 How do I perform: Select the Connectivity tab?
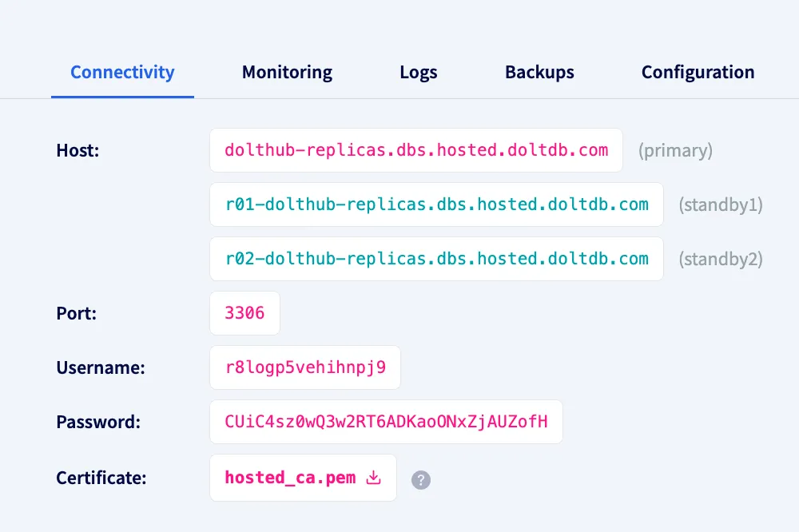pyautogui.click(x=121, y=72)
